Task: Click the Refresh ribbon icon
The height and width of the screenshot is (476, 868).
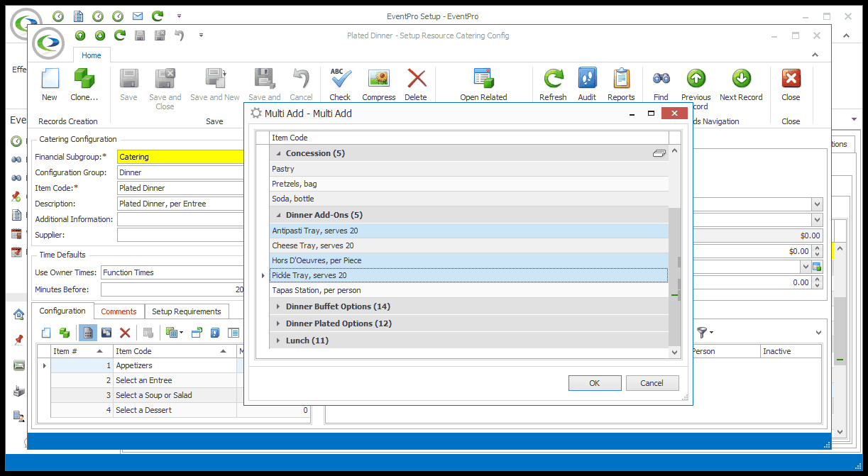Action: tap(553, 79)
